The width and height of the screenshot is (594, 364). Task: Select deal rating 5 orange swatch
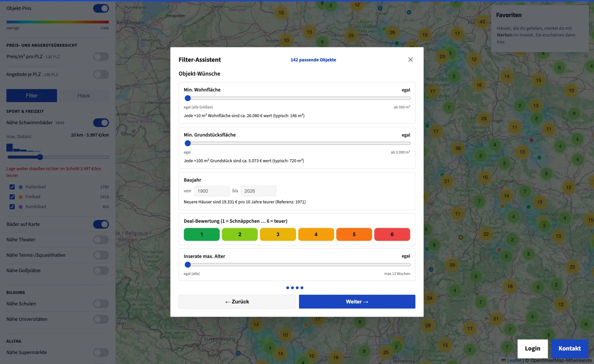point(354,234)
